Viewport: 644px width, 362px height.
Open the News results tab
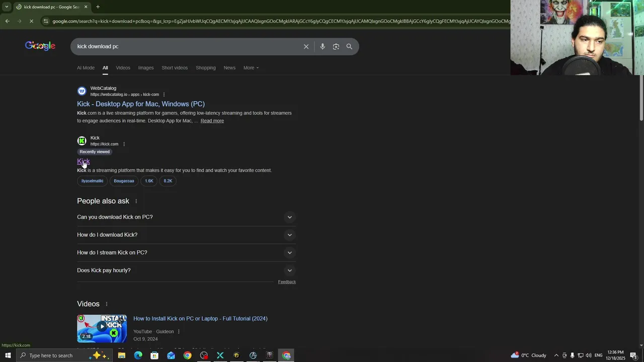point(229,68)
